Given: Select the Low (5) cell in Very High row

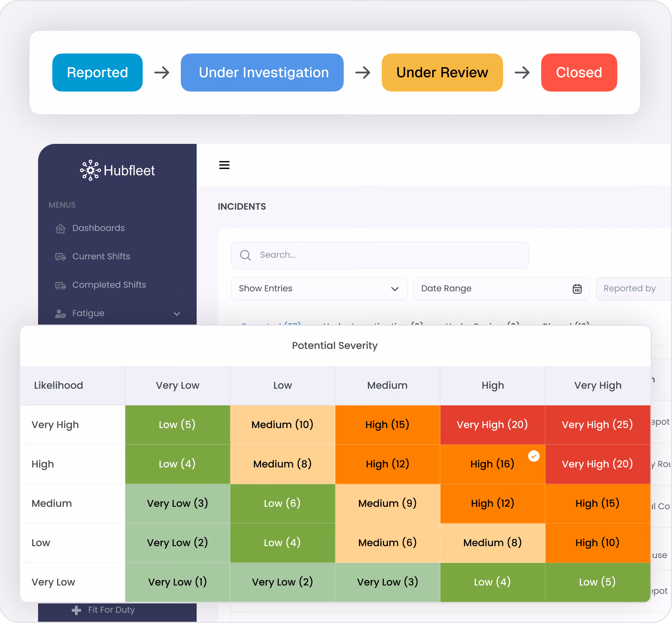Looking at the screenshot, I should tap(178, 425).
